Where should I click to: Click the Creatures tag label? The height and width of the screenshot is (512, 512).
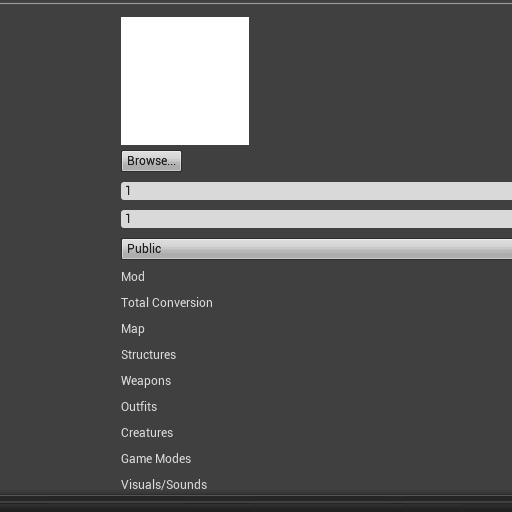(x=147, y=433)
